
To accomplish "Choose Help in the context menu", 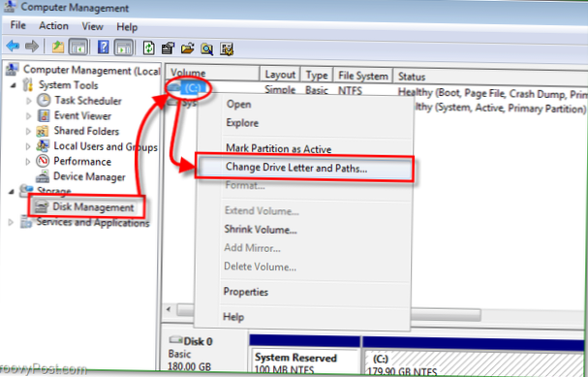I will [233, 317].
